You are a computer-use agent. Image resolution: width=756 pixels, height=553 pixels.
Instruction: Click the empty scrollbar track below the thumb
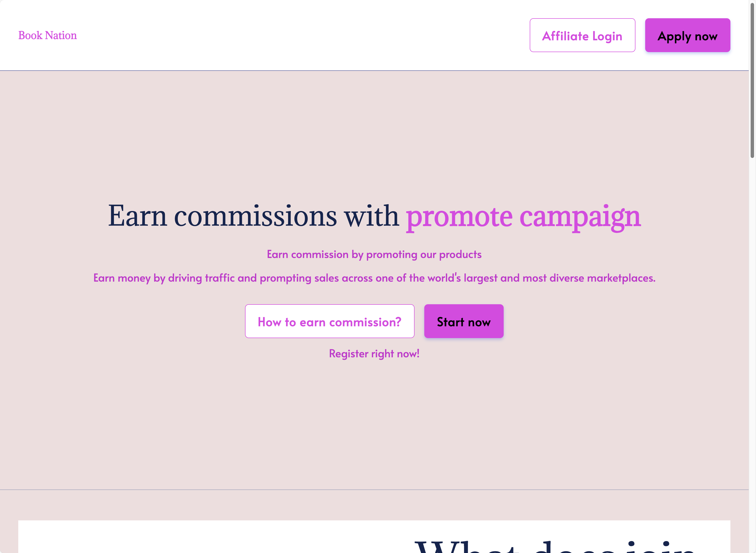(x=752, y=335)
